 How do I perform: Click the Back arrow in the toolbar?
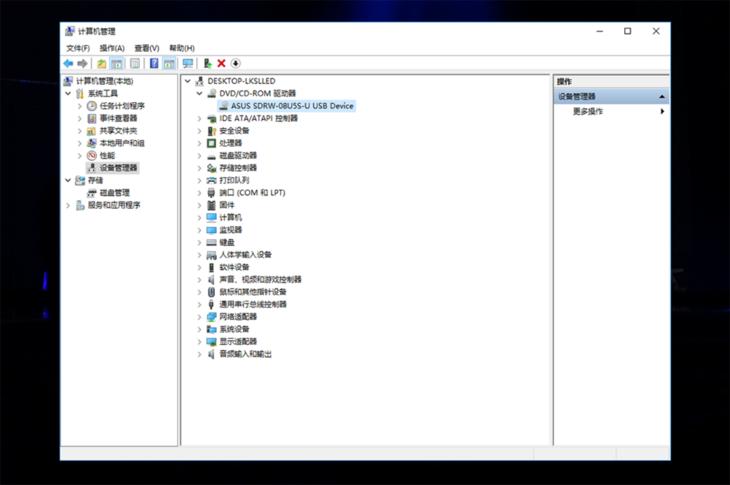68,63
